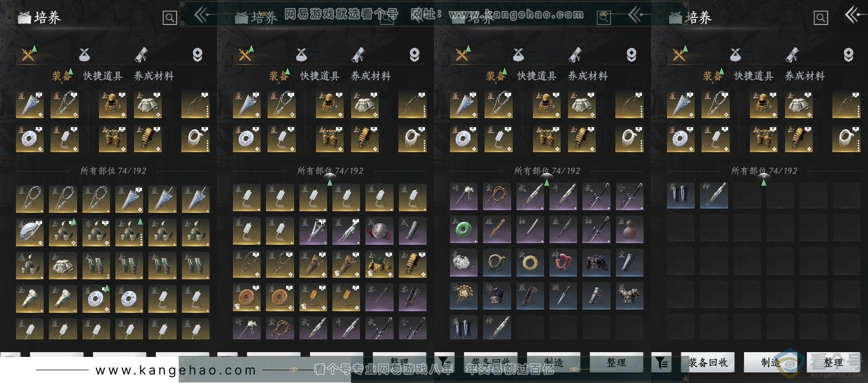
Task: Select the spear item in rightmost inventory grid
Action: point(714,196)
